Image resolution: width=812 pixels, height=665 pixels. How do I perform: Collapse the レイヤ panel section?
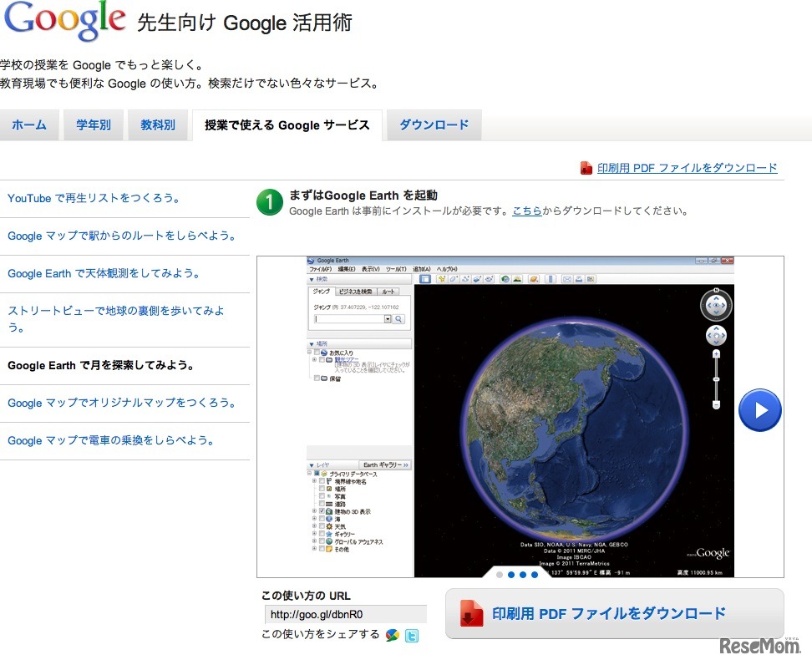(312, 464)
